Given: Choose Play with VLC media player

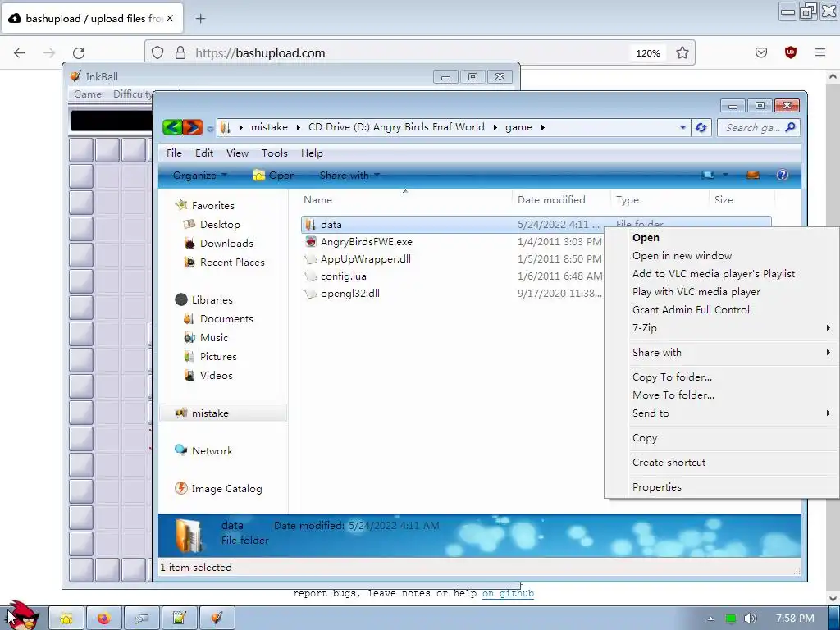Looking at the screenshot, I should coord(721,292).
